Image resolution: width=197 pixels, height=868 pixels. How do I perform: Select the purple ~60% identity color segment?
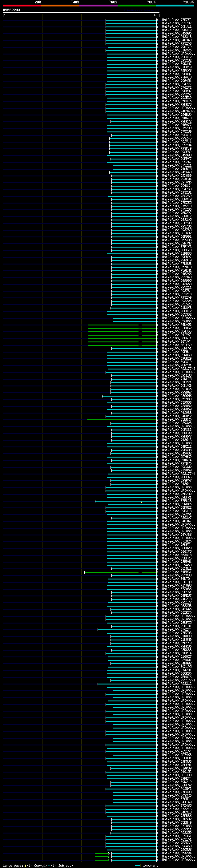click(99, 6)
